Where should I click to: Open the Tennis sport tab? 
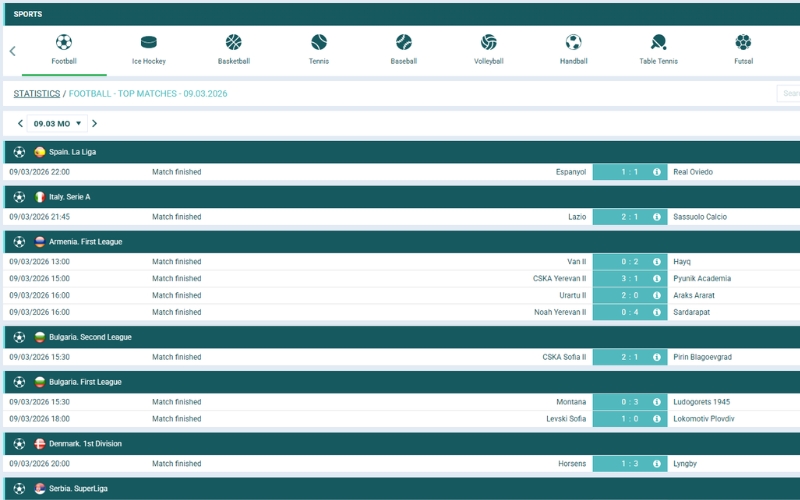point(318,49)
